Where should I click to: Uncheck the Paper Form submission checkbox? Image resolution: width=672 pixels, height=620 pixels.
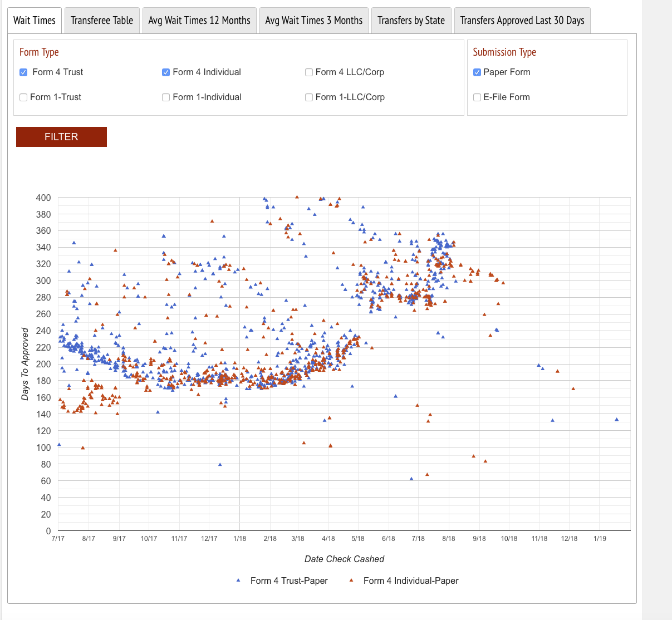(477, 72)
